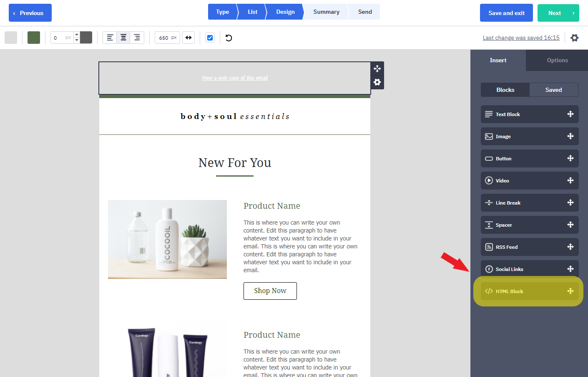Click the RSS Feed block icon
The height and width of the screenshot is (377, 588).
[489, 247]
